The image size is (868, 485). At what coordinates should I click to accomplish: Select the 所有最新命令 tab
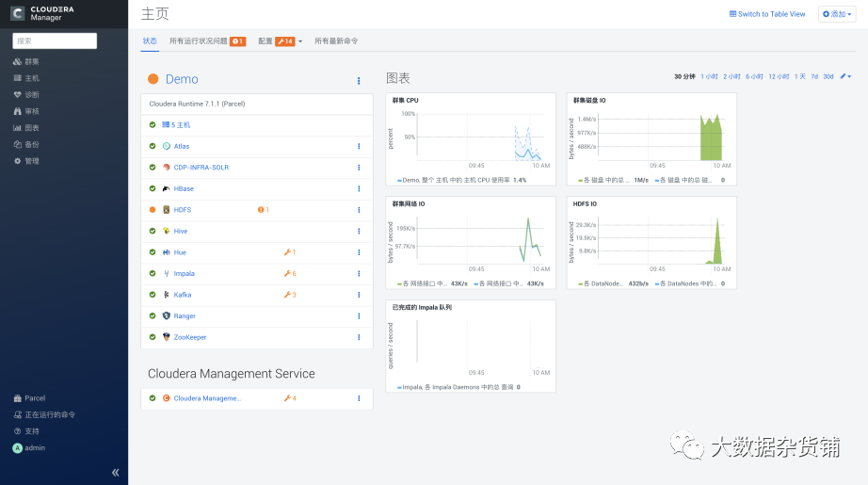pyautogui.click(x=336, y=41)
